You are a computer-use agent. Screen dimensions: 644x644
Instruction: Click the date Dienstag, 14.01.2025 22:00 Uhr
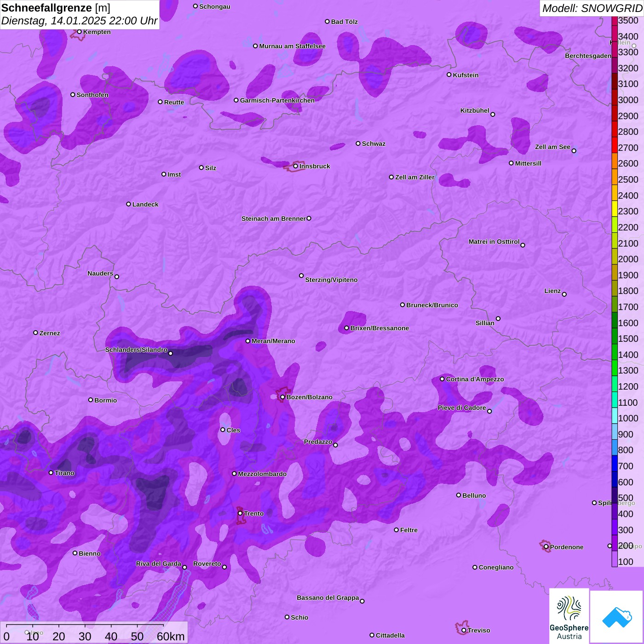(x=79, y=21)
